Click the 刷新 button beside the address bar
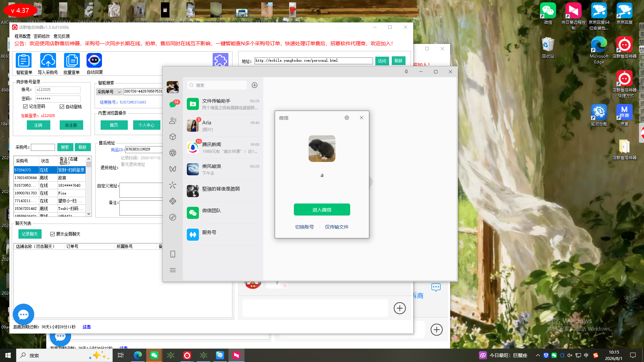 click(398, 61)
